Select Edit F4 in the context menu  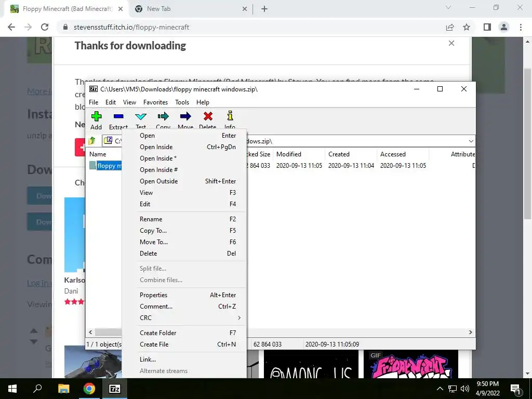click(x=184, y=204)
